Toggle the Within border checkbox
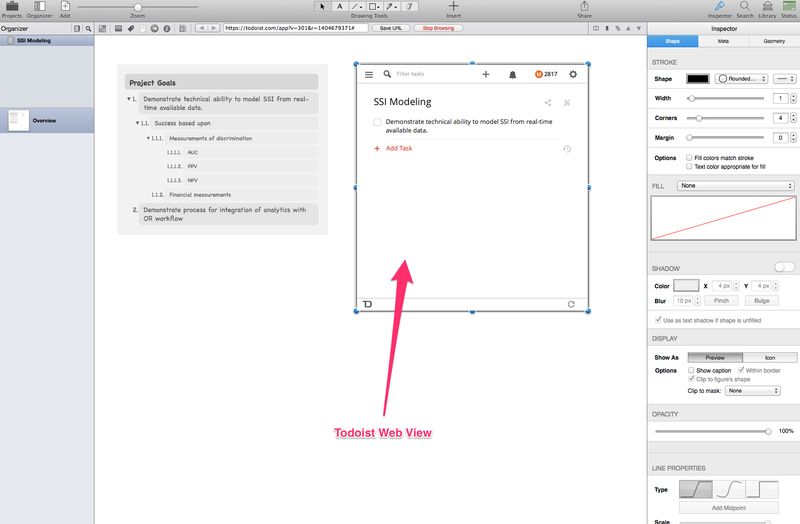Image resolution: width=800 pixels, height=524 pixels. 741,370
